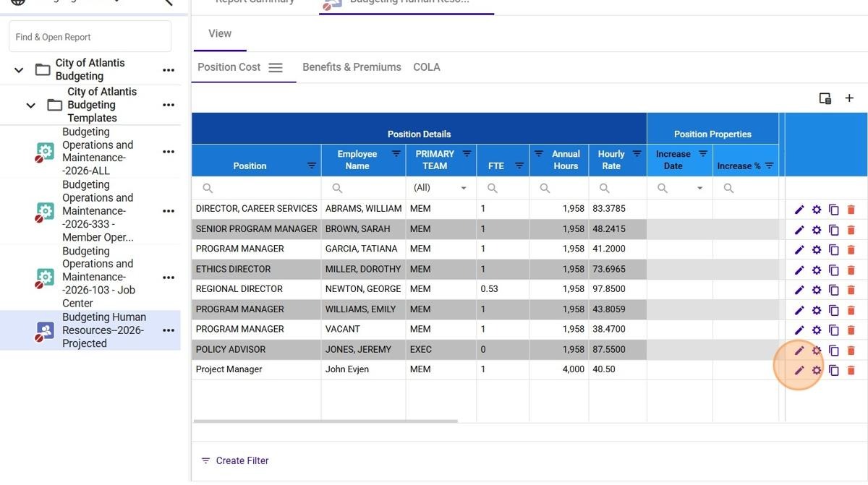Edit the WILLIAMS, EMILY row
This screenshot has width=868, height=485.
[799, 310]
